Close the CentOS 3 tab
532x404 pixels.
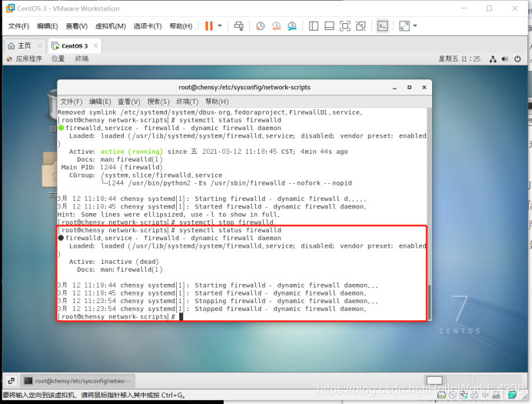(x=95, y=45)
